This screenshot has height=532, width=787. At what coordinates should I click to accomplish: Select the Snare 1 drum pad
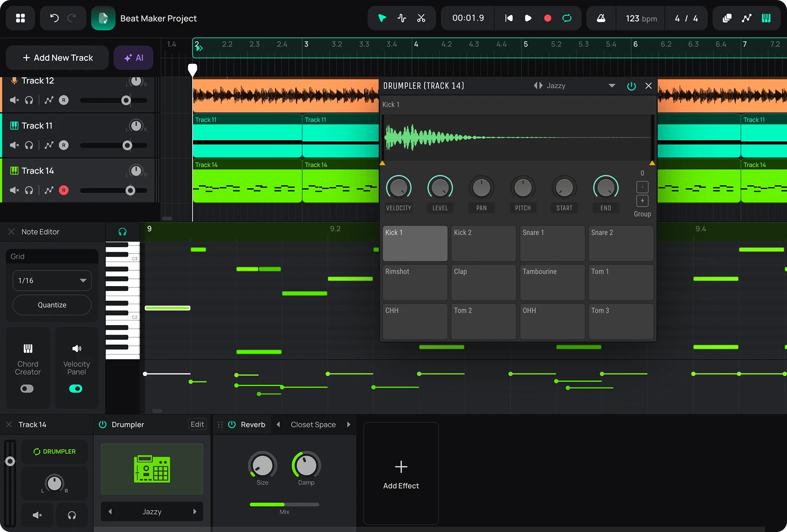tap(552, 243)
